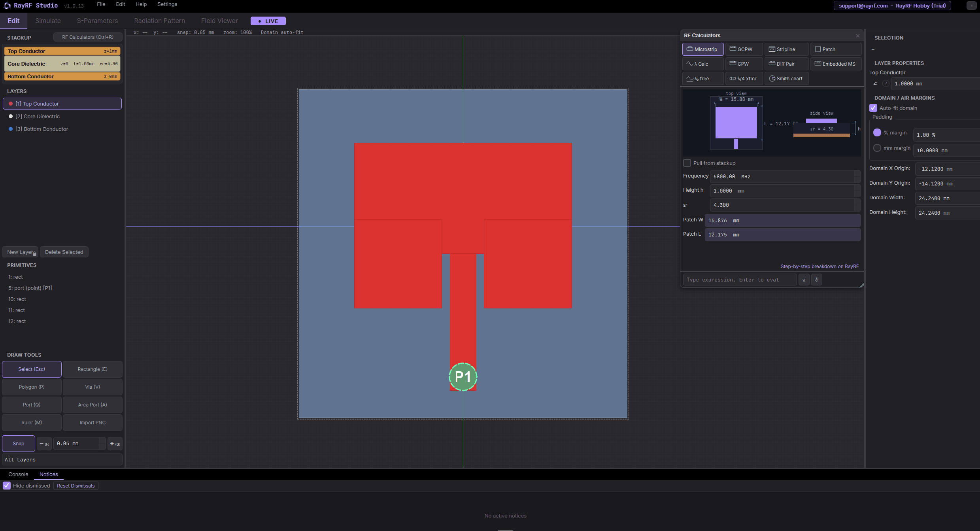Select the Rectangle (E) draw tool
The image size is (980, 531).
tap(93, 369)
